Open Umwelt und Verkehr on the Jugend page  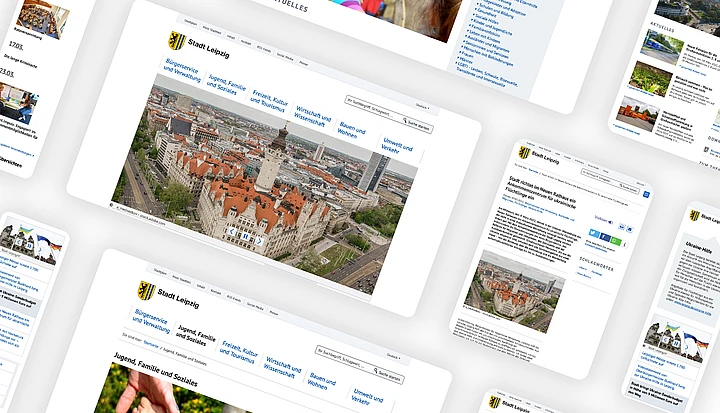click(366, 396)
